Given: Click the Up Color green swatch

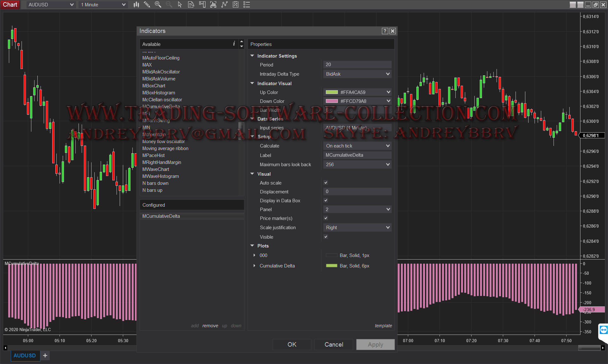Looking at the screenshot, I should click(332, 92).
